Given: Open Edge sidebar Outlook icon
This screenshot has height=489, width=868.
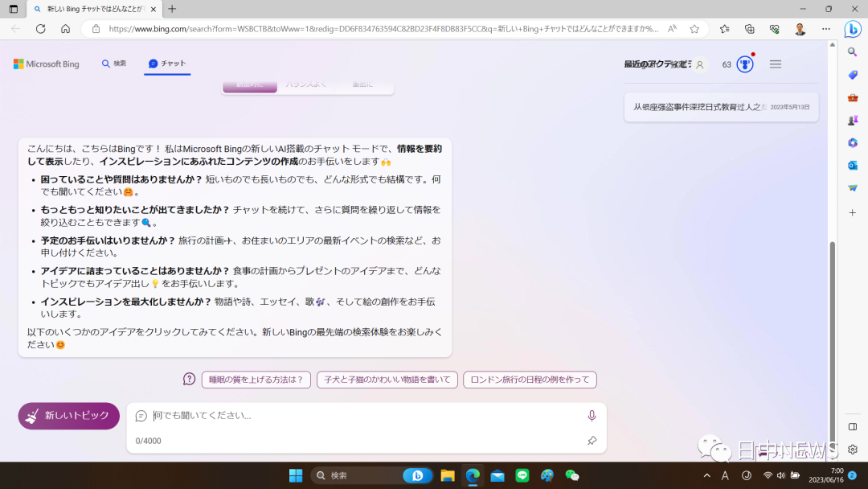Looking at the screenshot, I should [x=853, y=166].
